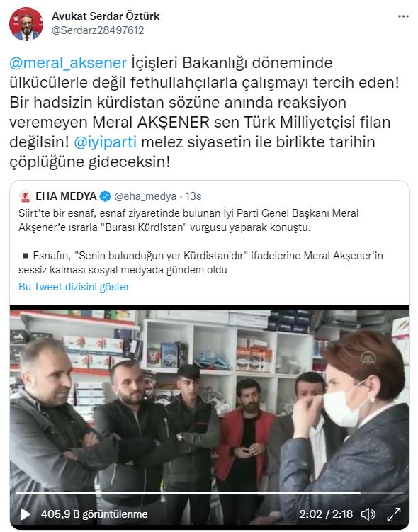418x532 pixels.
Task: Click the EHA MEDYA verified badge
Action: (x=105, y=196)
